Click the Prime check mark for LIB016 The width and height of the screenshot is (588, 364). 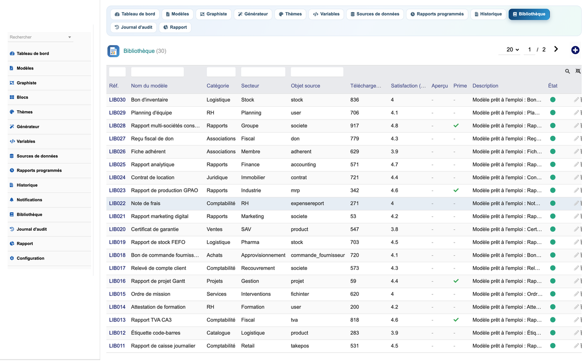click(456, 281)
